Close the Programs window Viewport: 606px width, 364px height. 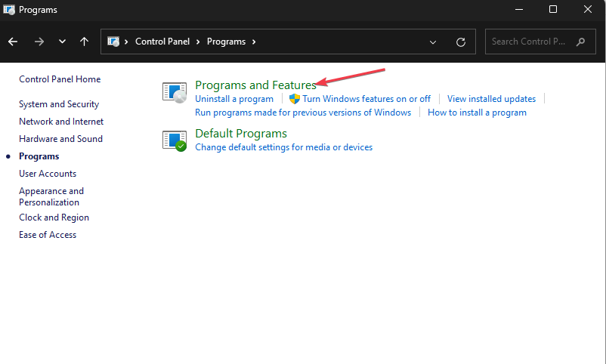(x=587, y=9)
